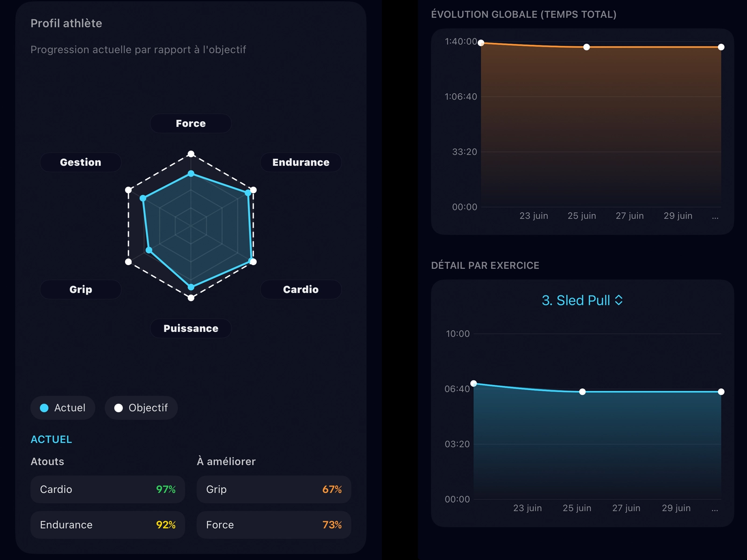Click the '06:40' axis label
The image size is (747, 560).
(x=457, y=389)
